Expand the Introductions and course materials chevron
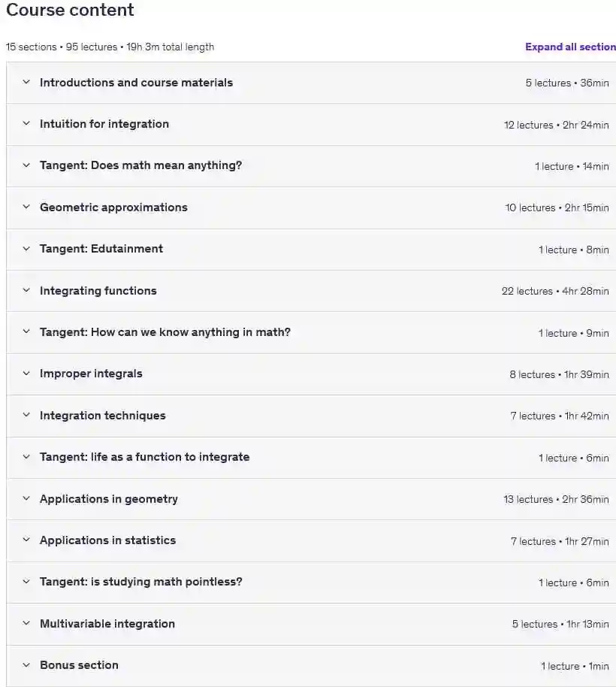 (x=26, y=82)
